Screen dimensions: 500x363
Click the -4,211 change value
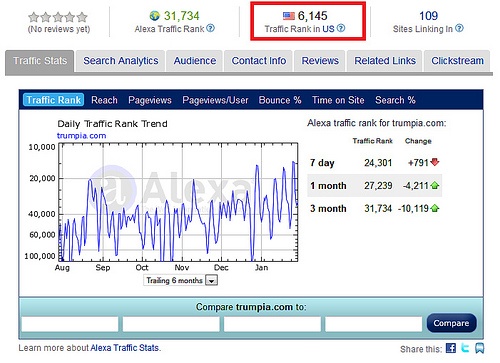click(x=416, y=185)
